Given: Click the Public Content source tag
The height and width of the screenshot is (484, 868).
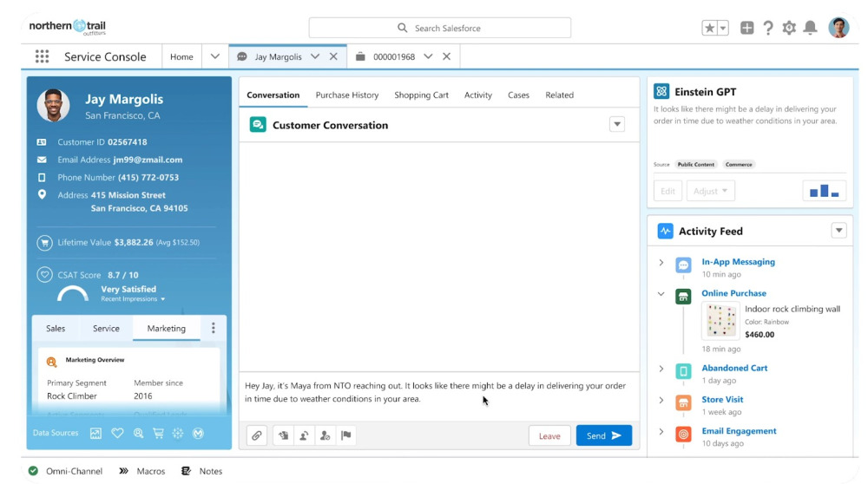Looking at the screenshot, I should (x=696, y=164).
